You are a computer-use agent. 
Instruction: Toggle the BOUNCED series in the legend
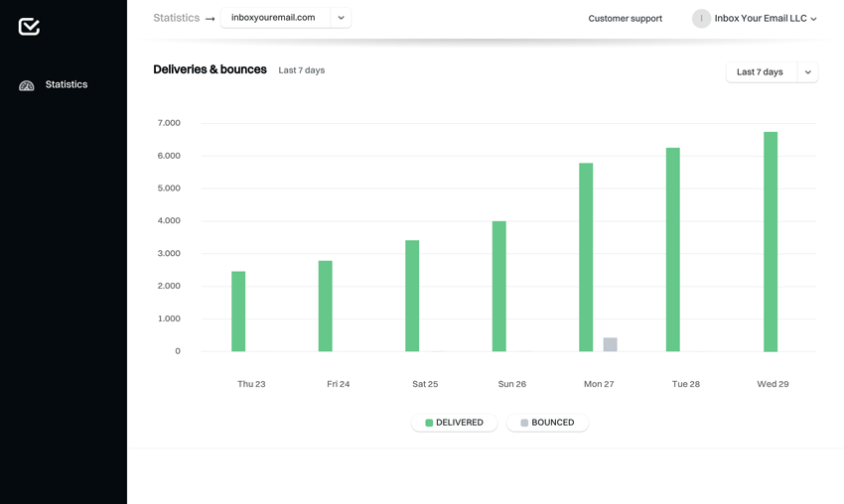click(547, 423)
